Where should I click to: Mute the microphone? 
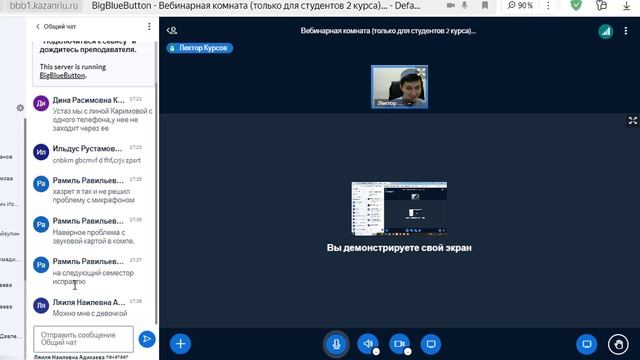(336, 344)
